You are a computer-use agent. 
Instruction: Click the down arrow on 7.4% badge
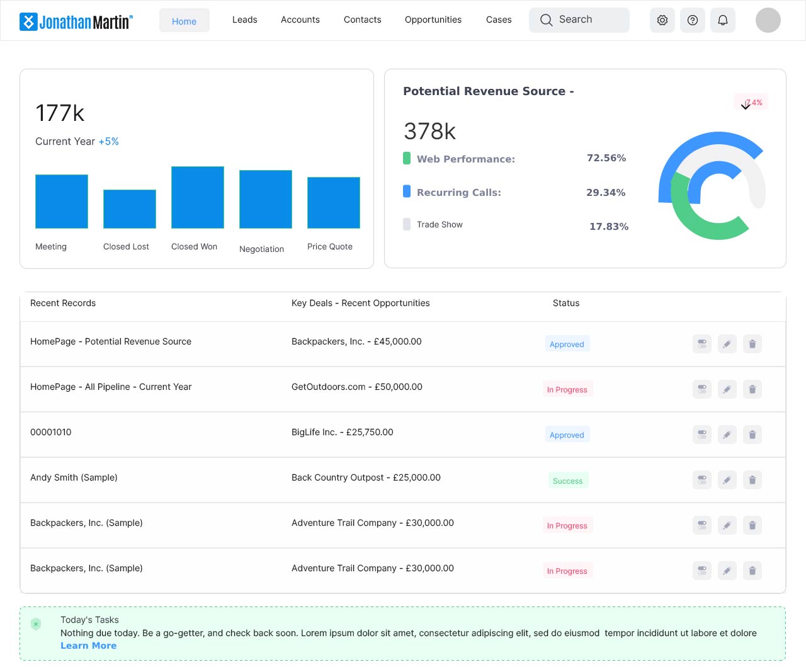tap(746, 105)
